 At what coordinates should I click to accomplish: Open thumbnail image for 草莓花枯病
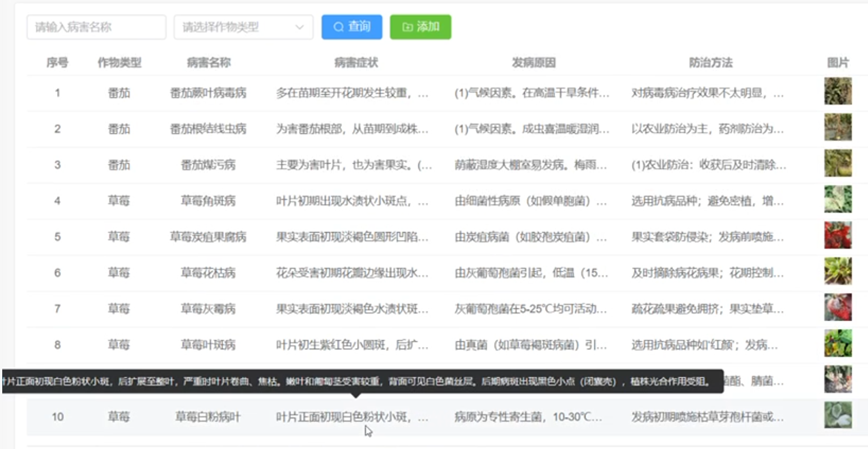[838, 271]
